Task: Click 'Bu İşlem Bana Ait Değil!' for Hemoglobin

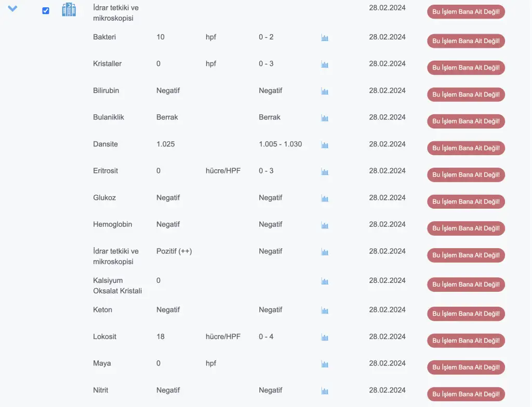Action: [465, 228]
